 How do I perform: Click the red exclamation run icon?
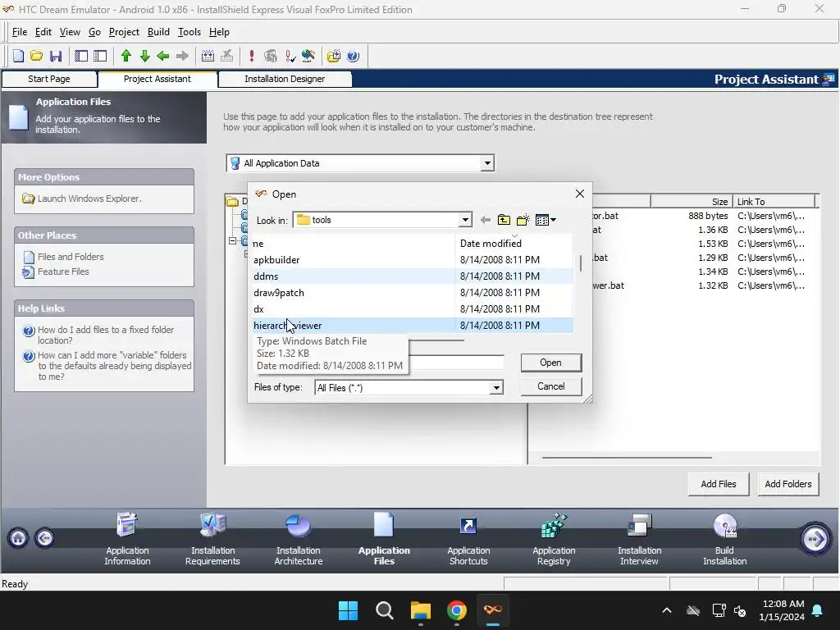[251, 56]
